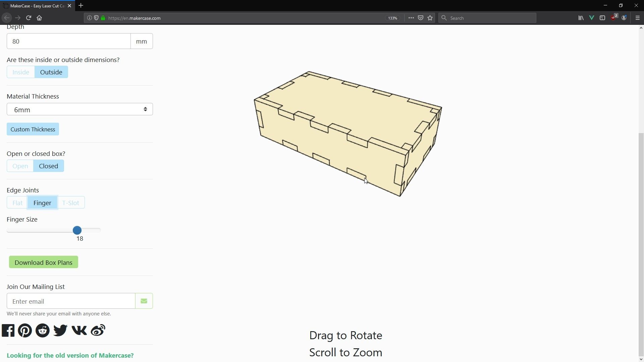Select Flat edge joints

pos(17,202)
